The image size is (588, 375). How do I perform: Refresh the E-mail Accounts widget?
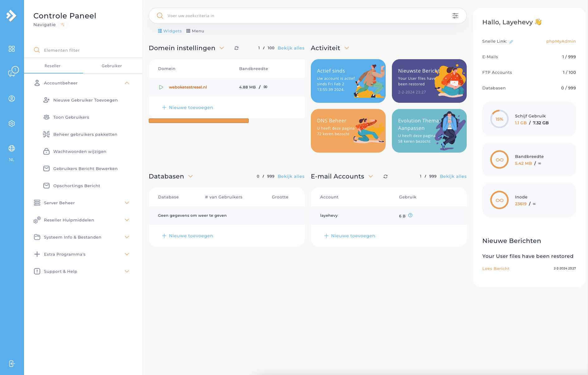[385, 176]
